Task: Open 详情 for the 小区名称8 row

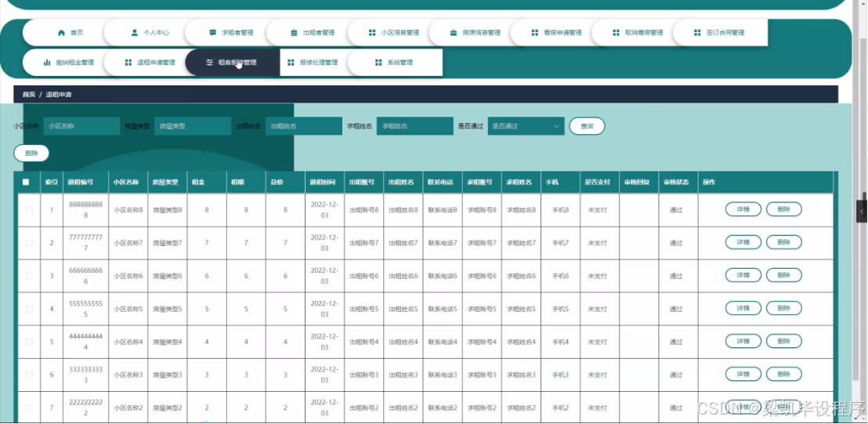Action: click(743, 209)
